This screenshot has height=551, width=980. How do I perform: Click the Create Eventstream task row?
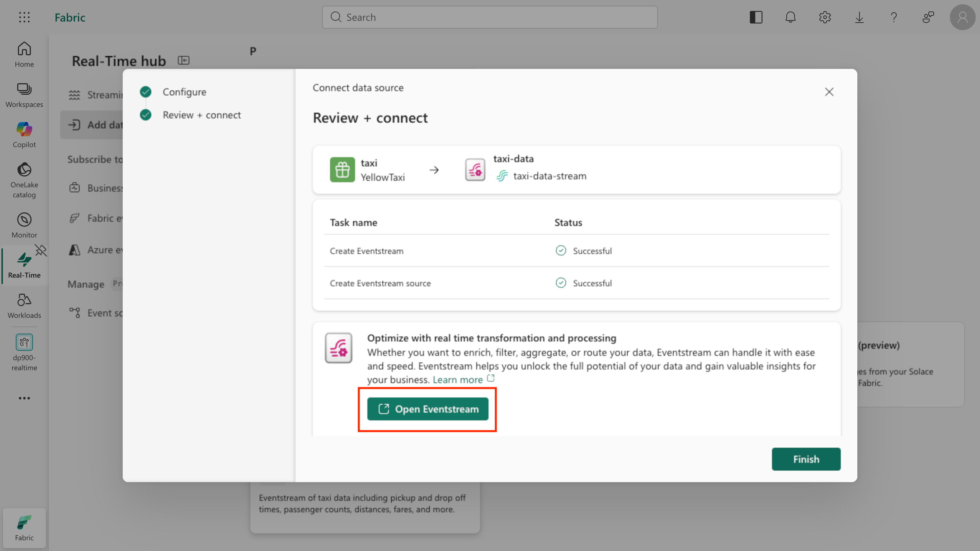tap(576, 251)
